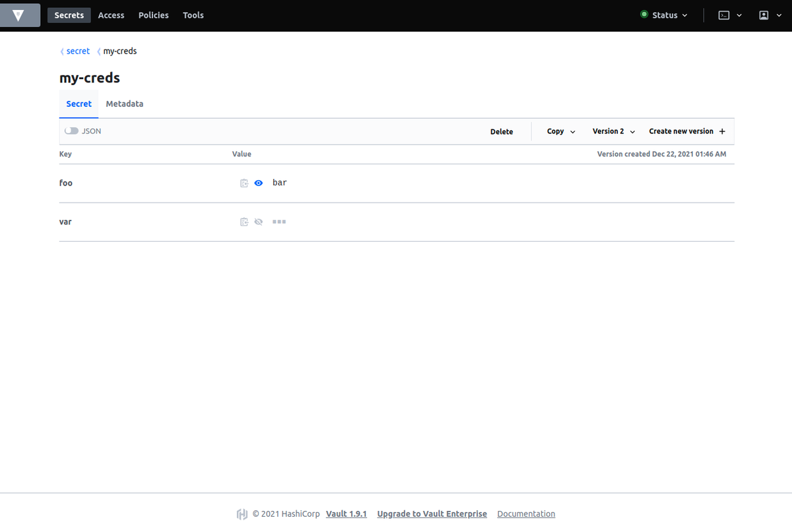This screenshot has height=532, width=792.
Task: Click the bar value text
Action: pyautogui.click(x=280, y=183)
